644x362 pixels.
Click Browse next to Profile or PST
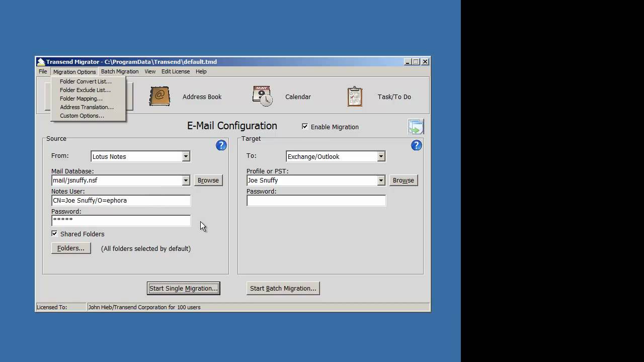(404, 180)
